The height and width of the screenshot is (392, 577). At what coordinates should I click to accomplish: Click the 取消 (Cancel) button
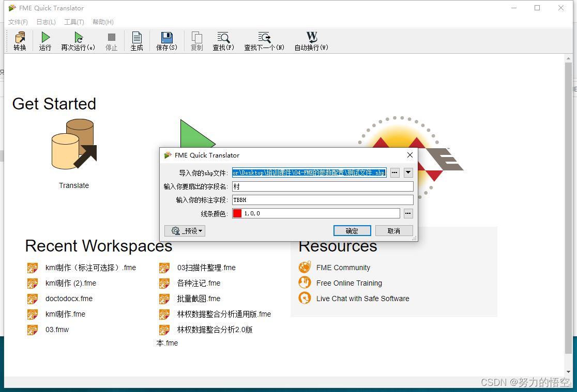coord(394,231)
